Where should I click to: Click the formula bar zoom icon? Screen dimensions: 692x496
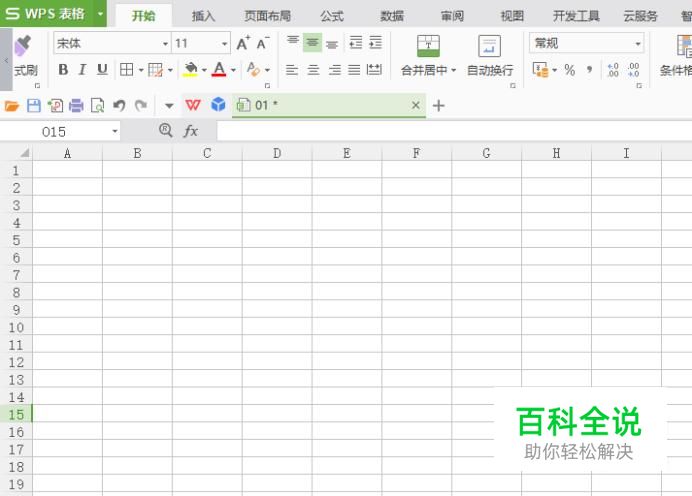165,130
